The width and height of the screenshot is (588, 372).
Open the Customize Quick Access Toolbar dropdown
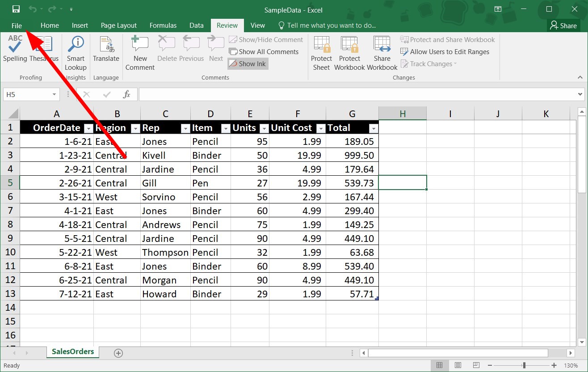point(71,9)
